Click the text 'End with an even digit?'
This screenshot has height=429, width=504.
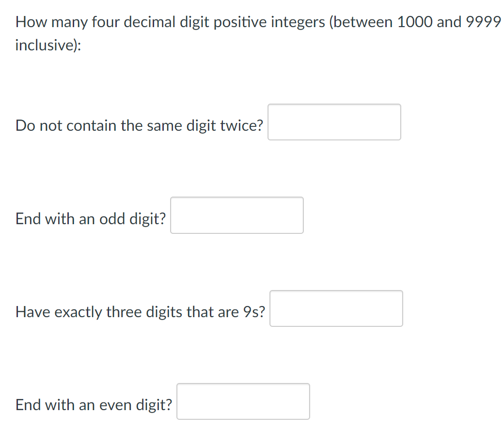click(x=93, y=405)
